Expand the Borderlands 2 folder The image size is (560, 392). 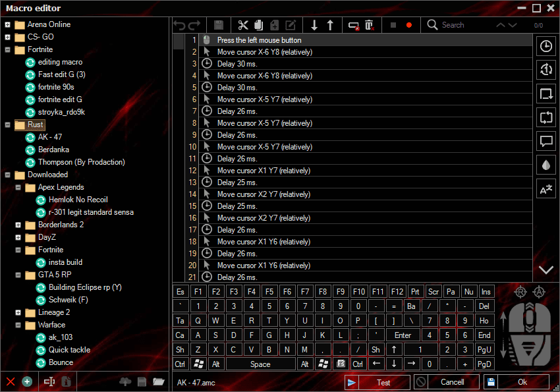pos(18,225)
